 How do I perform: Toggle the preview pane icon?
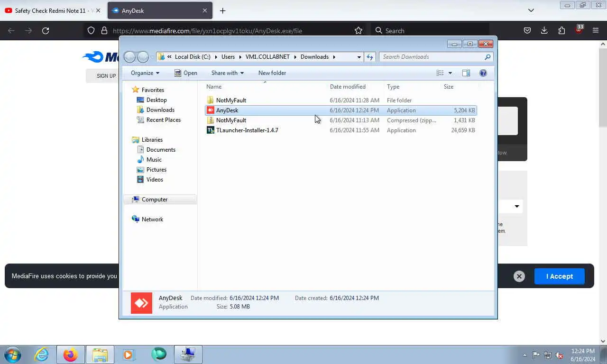466,73
